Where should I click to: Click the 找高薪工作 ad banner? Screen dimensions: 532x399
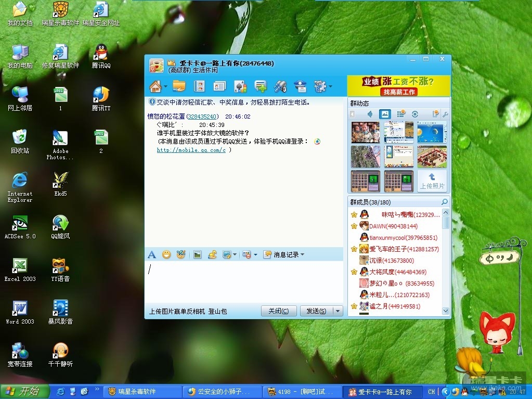pos(399,92)
